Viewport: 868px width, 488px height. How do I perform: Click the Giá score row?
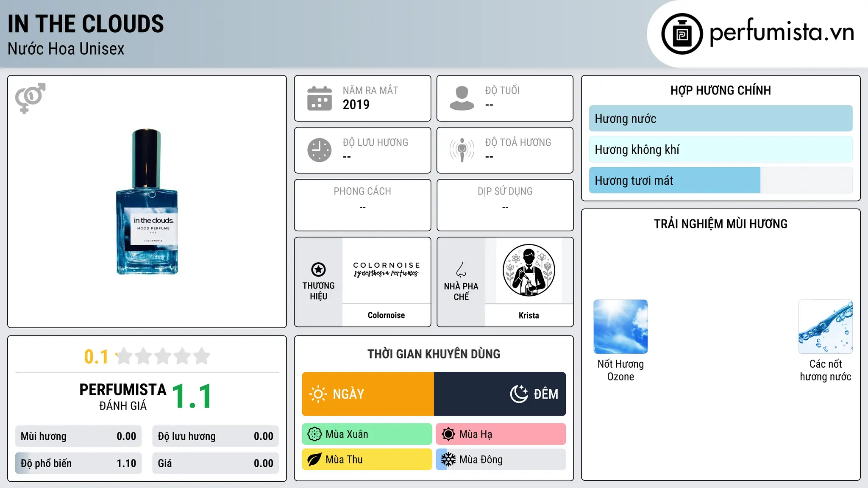[x=215, y=463]
